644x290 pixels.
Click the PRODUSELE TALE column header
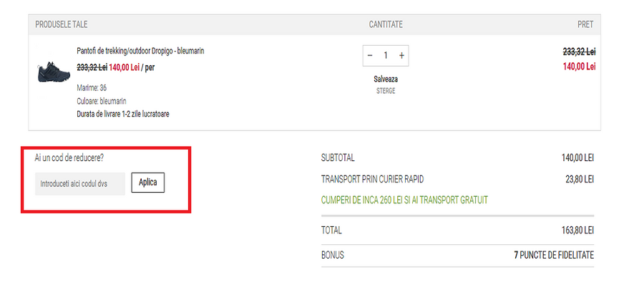click(62, 24)
